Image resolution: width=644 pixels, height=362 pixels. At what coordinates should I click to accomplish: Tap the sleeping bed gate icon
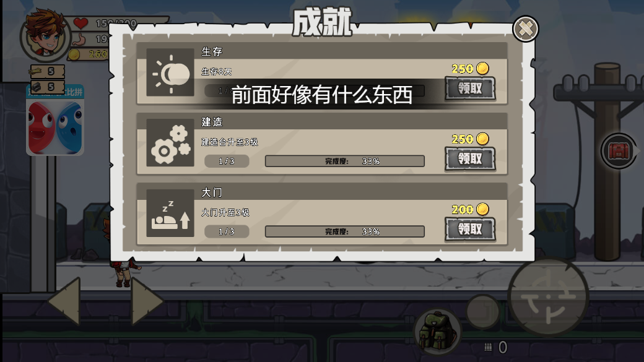170,213
